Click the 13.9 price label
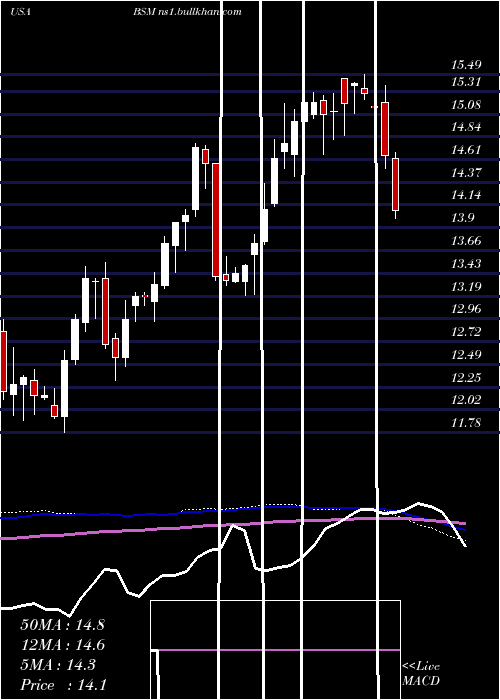Image resolution: width=500 pixels, height=700 pixels. pyautogui.click(x=462, y=218)
